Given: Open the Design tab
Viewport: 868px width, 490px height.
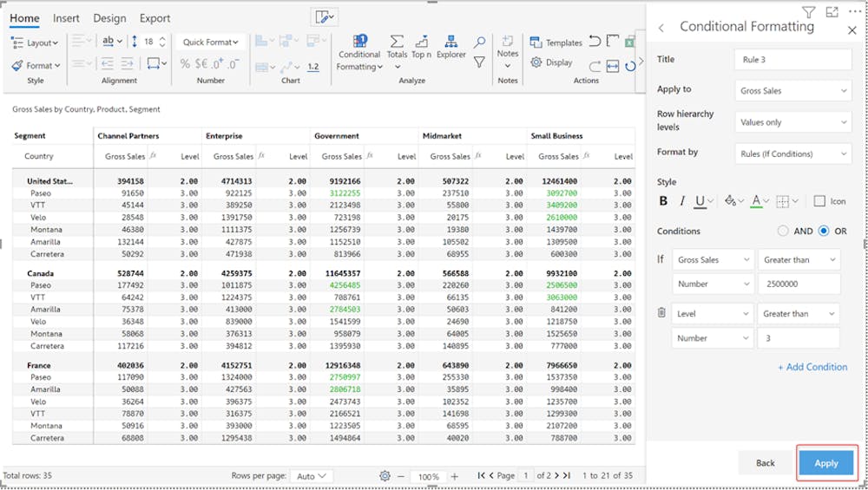Looking at the screenshot, I should [109, 18].
